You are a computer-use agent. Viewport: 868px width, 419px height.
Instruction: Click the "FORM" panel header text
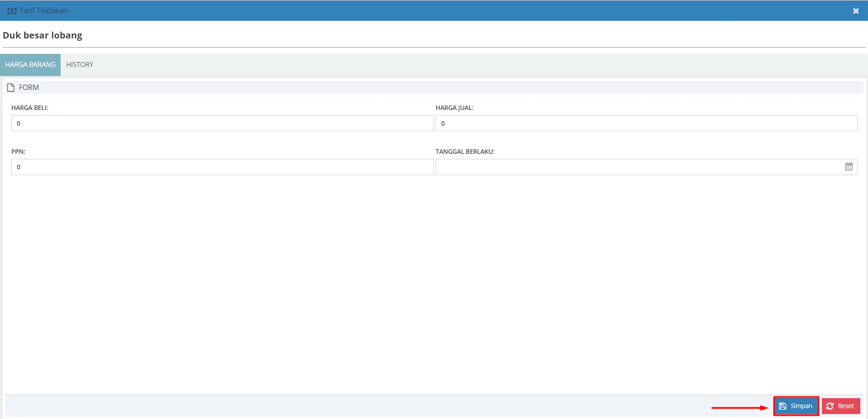click(29, 87)
